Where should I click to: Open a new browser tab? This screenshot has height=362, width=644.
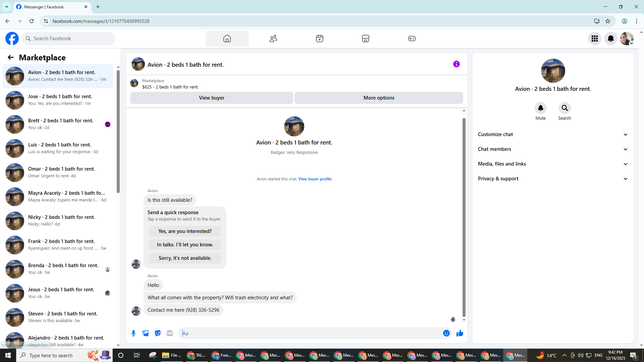click(98, 7)
